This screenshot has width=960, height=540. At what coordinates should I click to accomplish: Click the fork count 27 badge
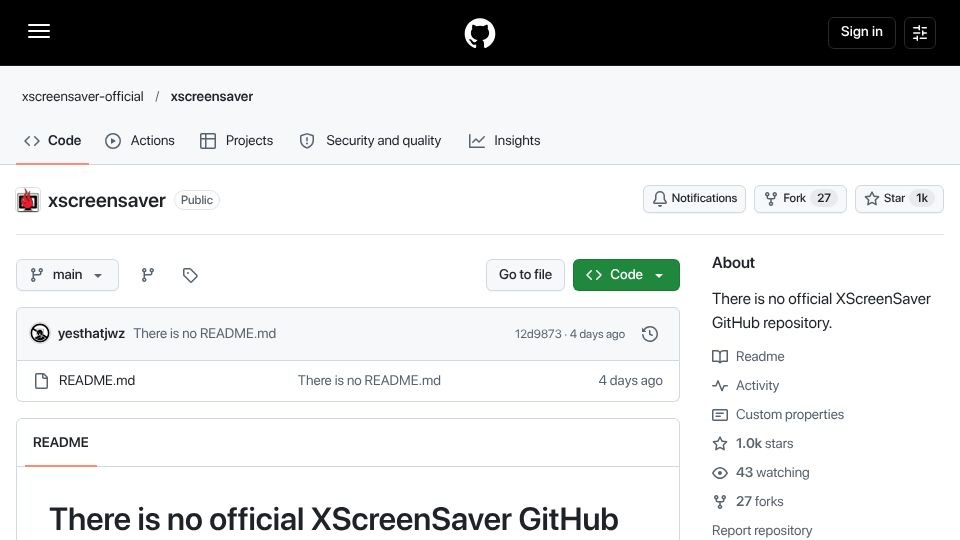[824, 198]
